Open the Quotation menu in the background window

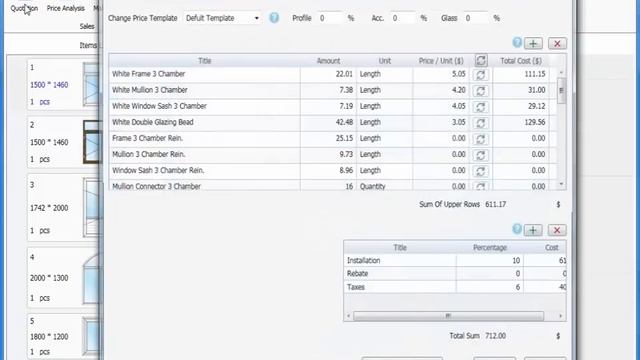point(24,8)
